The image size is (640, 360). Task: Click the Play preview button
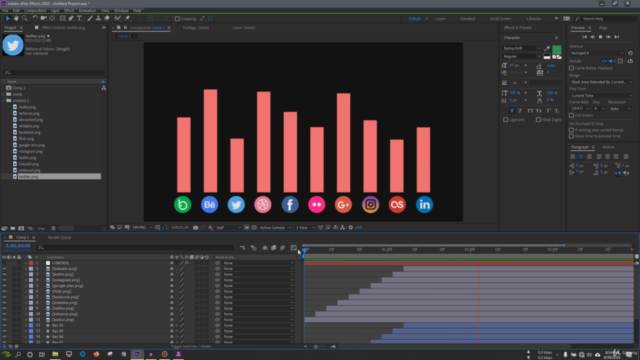coord(600,37)
